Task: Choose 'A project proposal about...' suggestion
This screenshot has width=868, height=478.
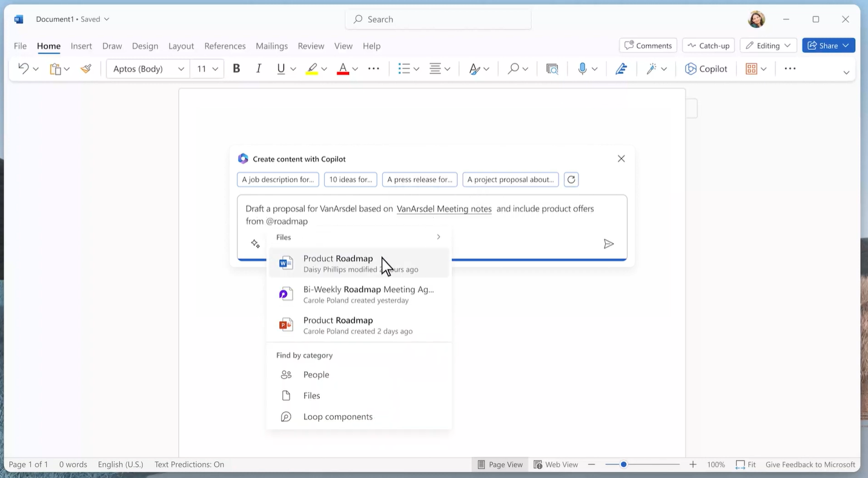Action: click(511, 179)
